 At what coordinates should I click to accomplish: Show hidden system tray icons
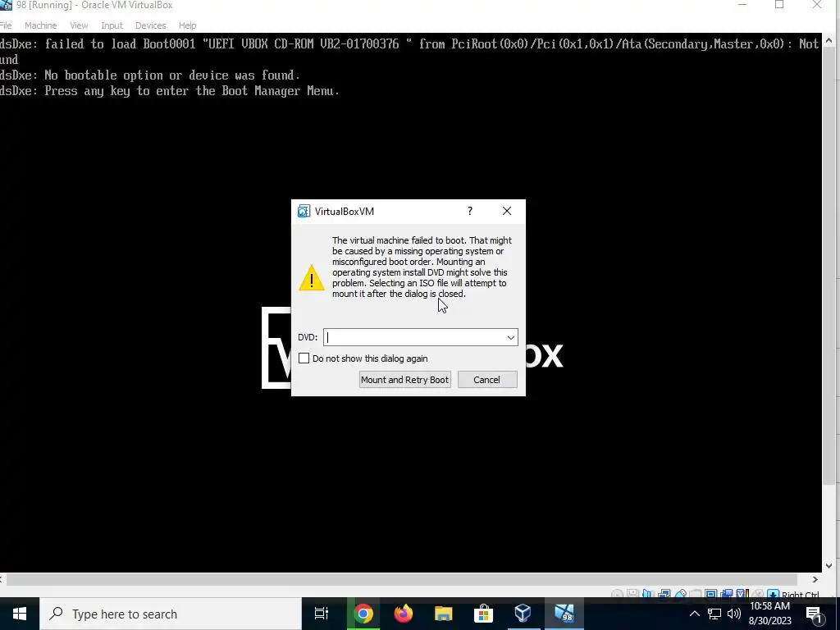point(694,614)
